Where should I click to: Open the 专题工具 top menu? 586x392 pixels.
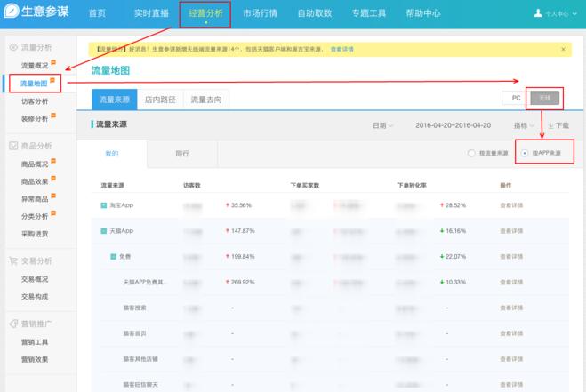tap(368, 13)
